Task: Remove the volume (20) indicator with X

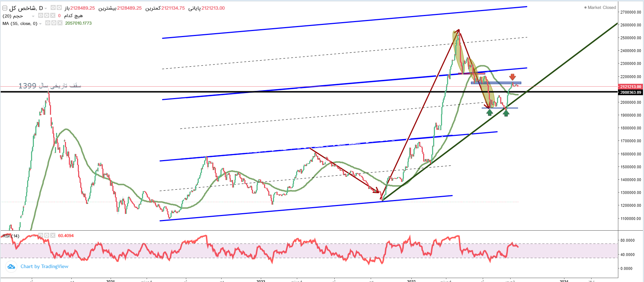Action: click(x=53, y=15)
